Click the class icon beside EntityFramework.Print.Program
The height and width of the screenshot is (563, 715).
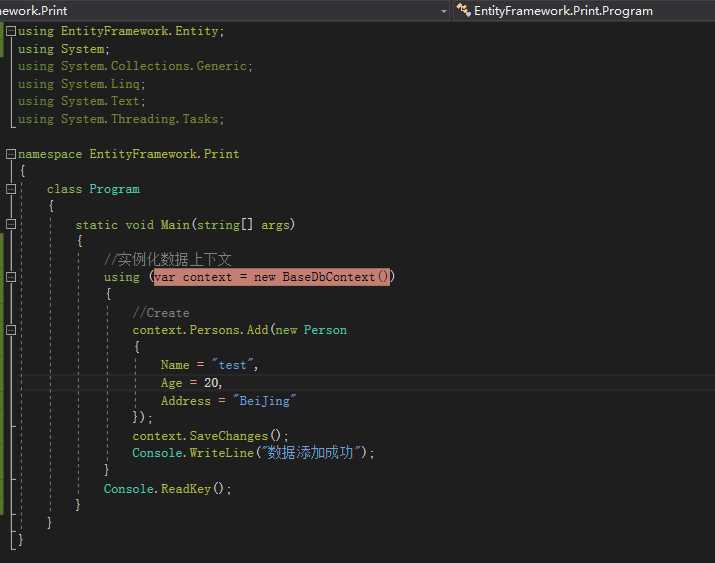tap(463, 10)
